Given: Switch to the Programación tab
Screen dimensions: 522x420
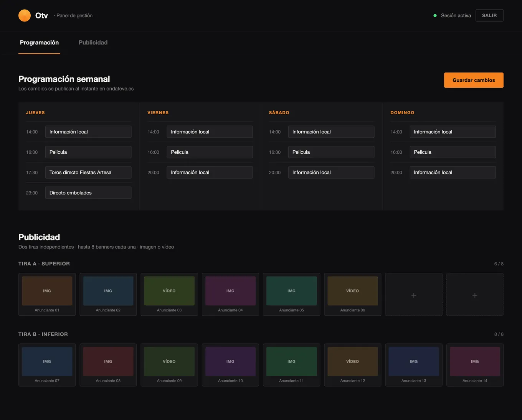Looking at the screenshot, I should point(39,43).
